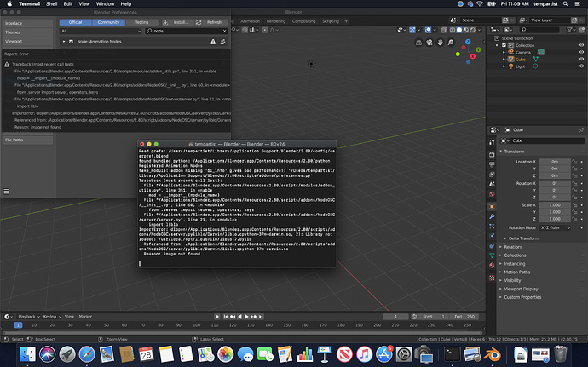Image resolution: width=588 pixels, height=367 pixels.
Task: Toggle the gizmo display button in the viewport header
Action: click(x=412, y=30)
